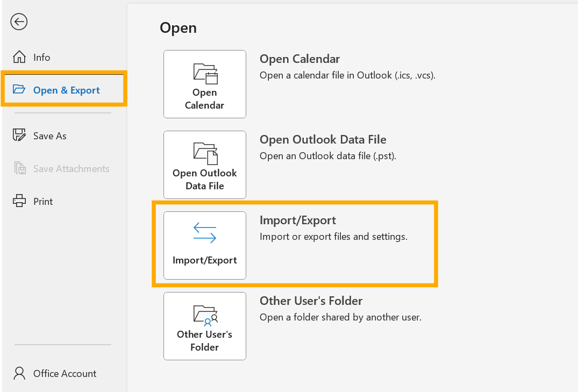This screenshot has height=392, width=578.
Task: Click the Save As disk icon
Action: [x=19, y=136]
